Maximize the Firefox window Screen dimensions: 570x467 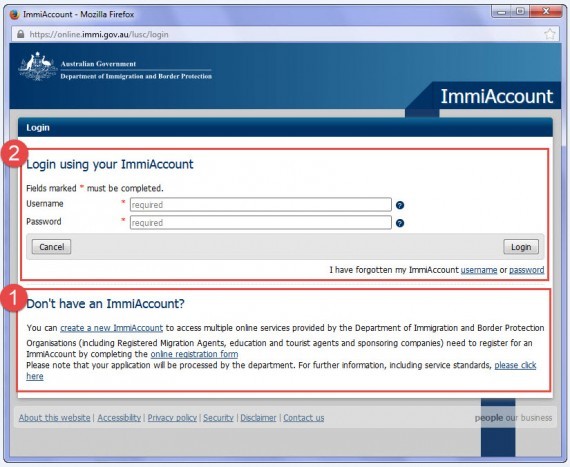(520, 12)
